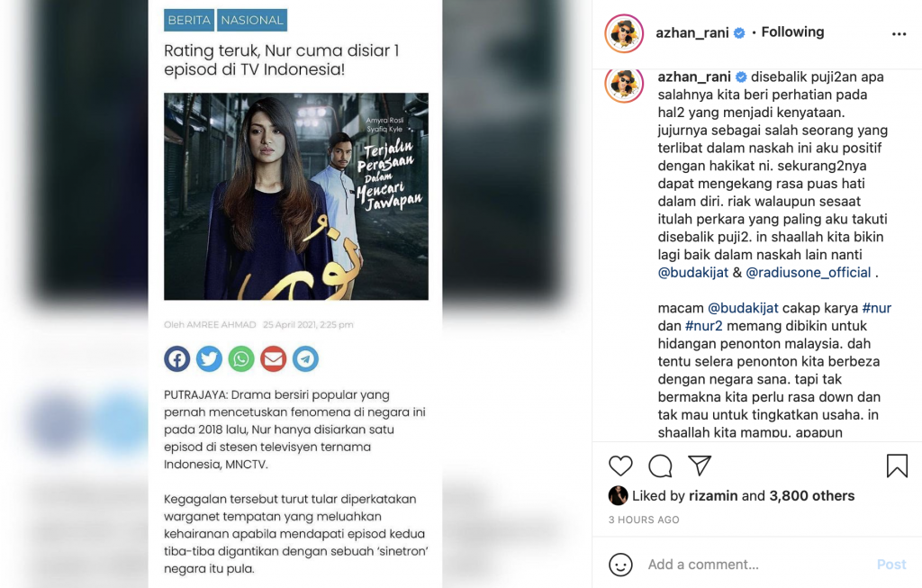Click the Facebook share icon in article
922x588 pixels.
[177, 358]
